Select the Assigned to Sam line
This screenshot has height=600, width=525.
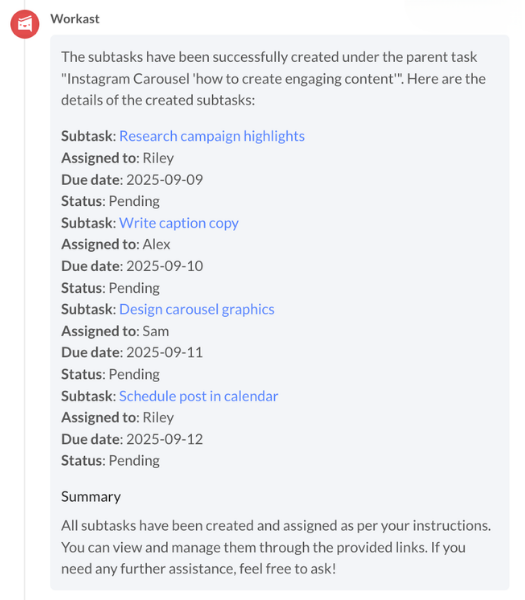coord(115,331)
